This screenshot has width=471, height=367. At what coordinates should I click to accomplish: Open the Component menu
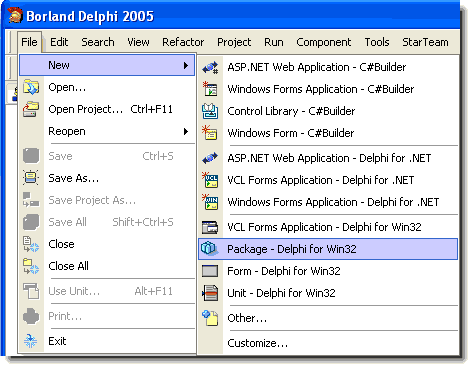(323, 42)
